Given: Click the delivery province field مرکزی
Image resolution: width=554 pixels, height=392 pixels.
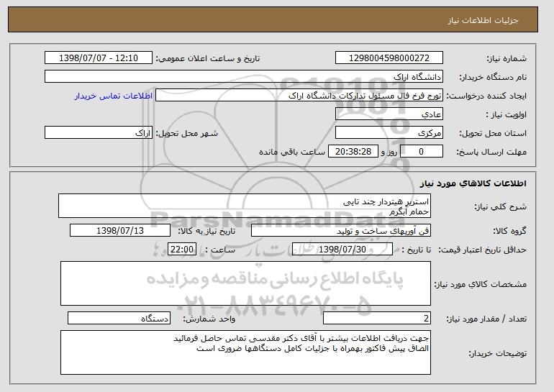Looking at the screenshot, I should coord(389,133).
